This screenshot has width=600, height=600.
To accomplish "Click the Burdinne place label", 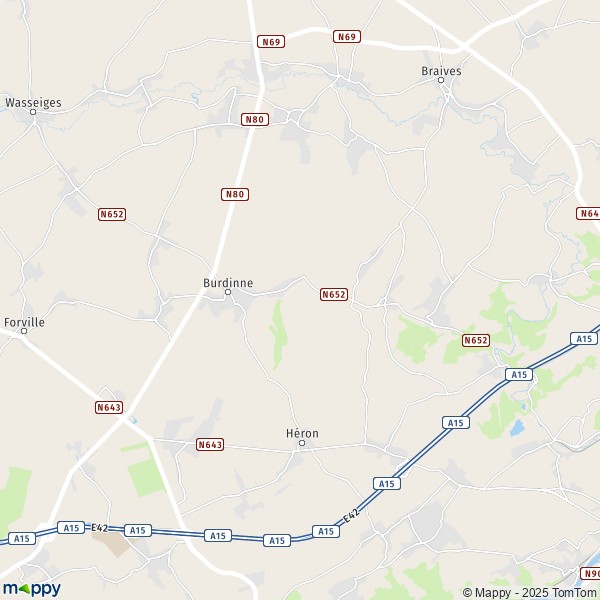I will (x=228, y=283).
